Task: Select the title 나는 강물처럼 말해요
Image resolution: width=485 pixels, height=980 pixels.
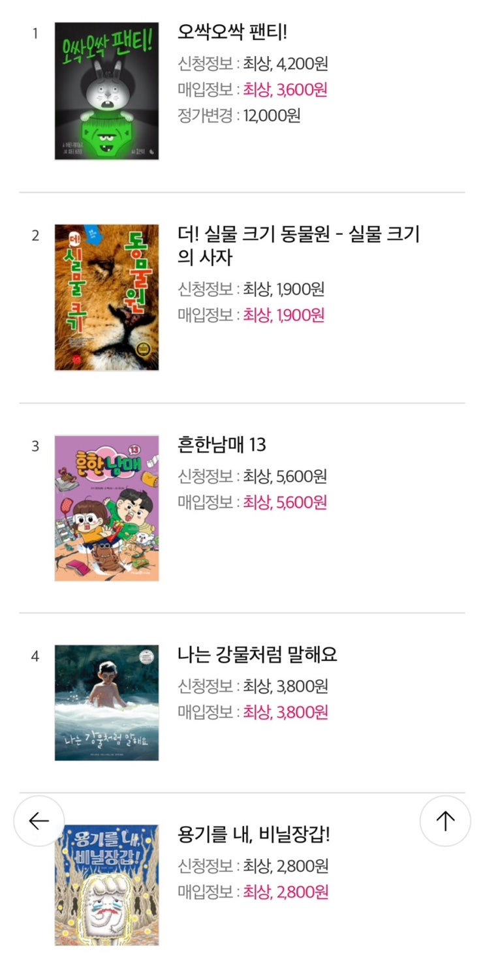Action: (x=258, y=654)
